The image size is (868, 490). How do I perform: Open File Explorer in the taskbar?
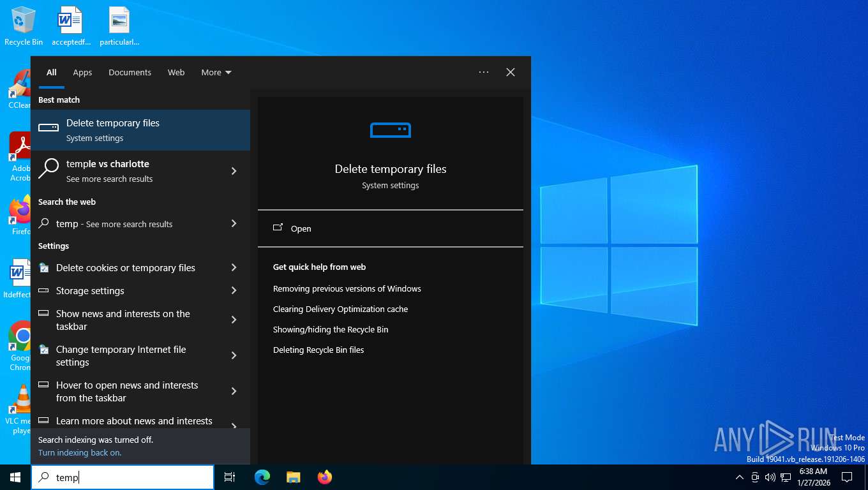[x=294, y=477]
